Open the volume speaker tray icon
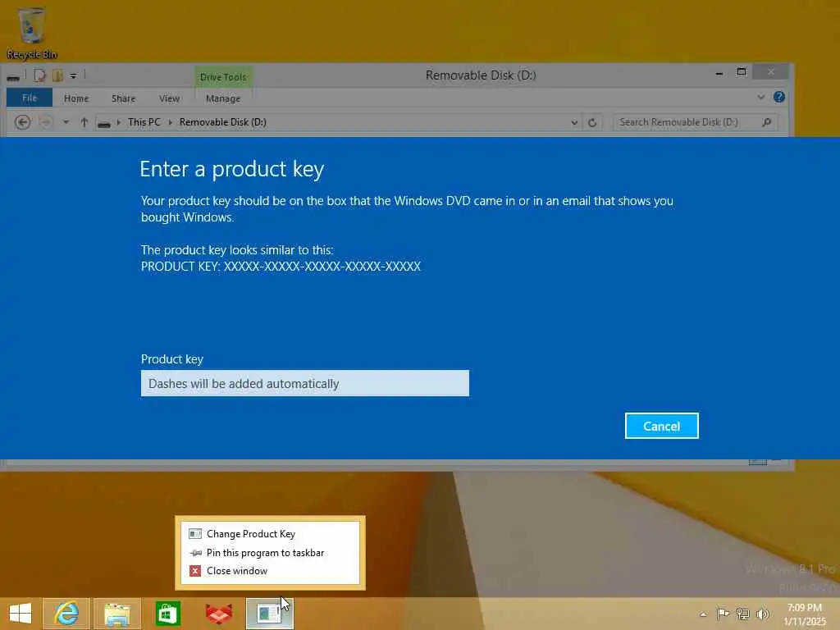840x630 pixels. (762, 614)
